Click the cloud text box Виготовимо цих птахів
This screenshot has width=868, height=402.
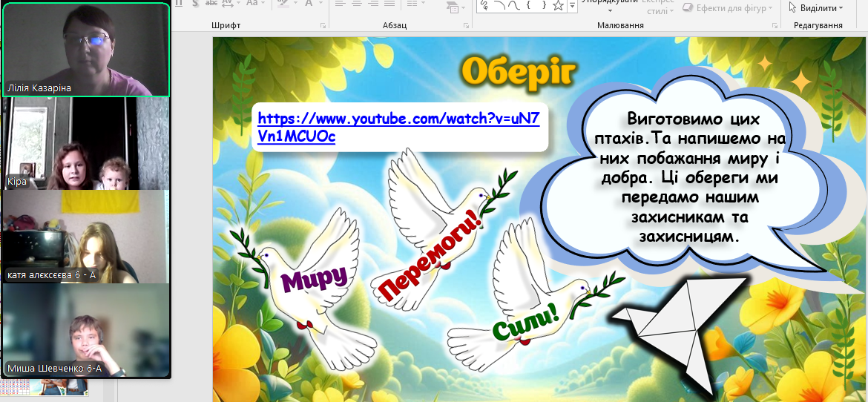689,177
